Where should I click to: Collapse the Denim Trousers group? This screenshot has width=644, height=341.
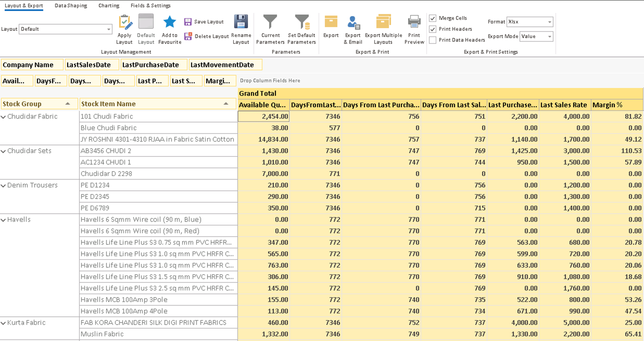3,185
